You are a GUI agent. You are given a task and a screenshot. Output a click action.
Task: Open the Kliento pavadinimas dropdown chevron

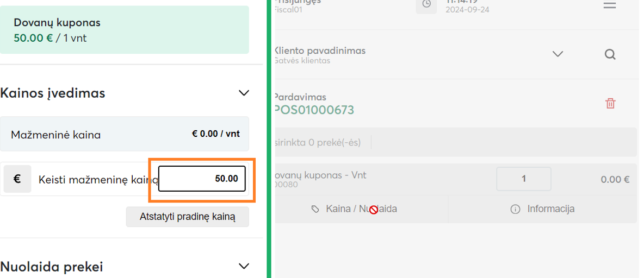tap(557, 54)
